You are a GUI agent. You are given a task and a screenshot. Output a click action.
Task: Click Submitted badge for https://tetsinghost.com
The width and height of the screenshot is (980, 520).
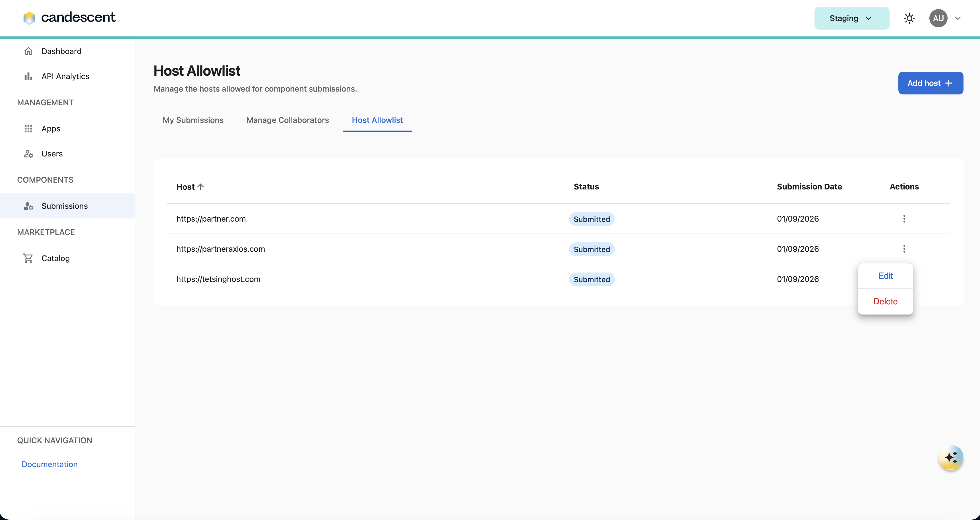(x=592, y=279)
